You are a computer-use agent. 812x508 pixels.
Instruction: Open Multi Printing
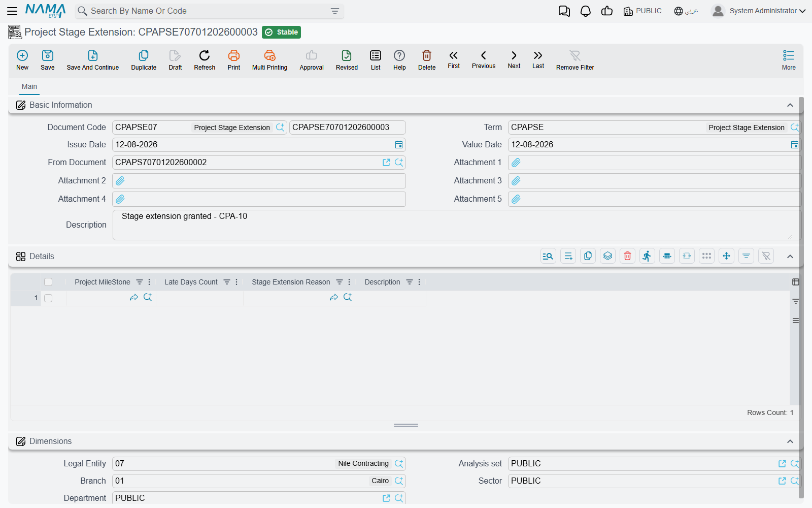coord(269,60)
